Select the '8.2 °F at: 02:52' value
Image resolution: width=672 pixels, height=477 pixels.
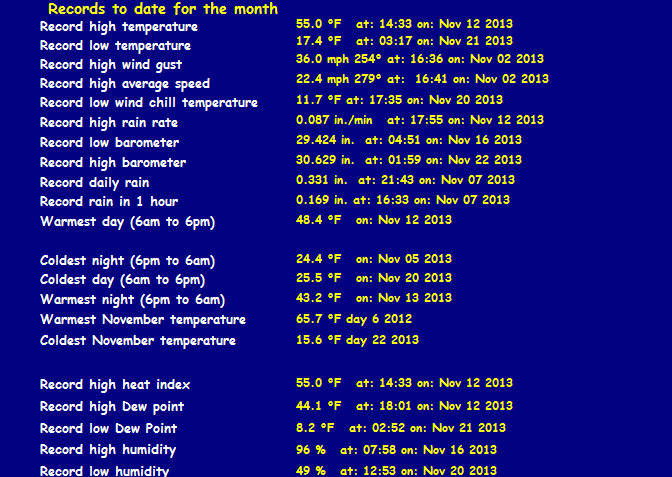pyautogui.click(x=351, y=428)
